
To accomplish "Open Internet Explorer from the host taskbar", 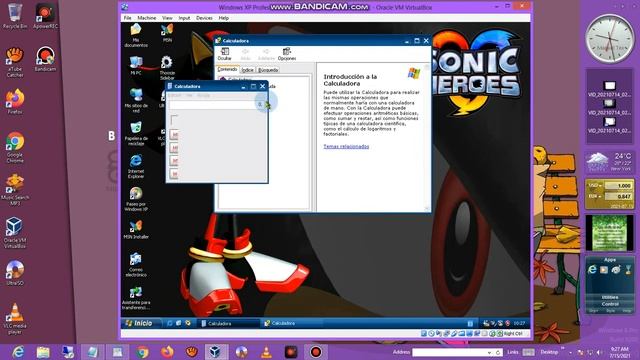I will click(x=18, y=352).
